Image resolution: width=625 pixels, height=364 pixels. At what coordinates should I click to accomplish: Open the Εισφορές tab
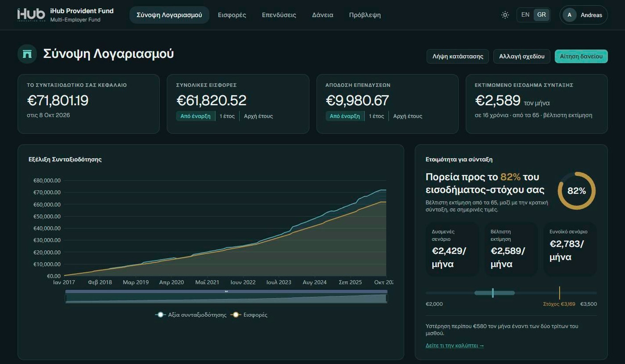point(232,15)
